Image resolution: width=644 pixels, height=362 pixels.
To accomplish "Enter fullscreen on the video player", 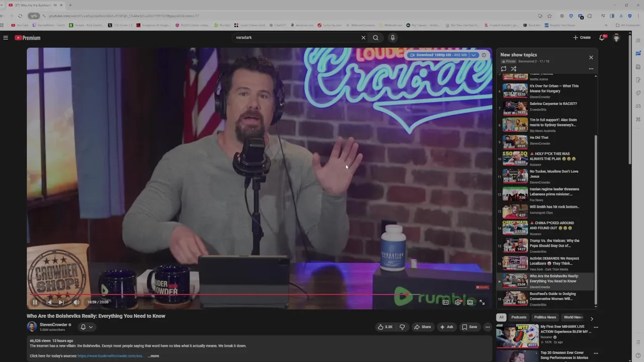I will (482, 302).
